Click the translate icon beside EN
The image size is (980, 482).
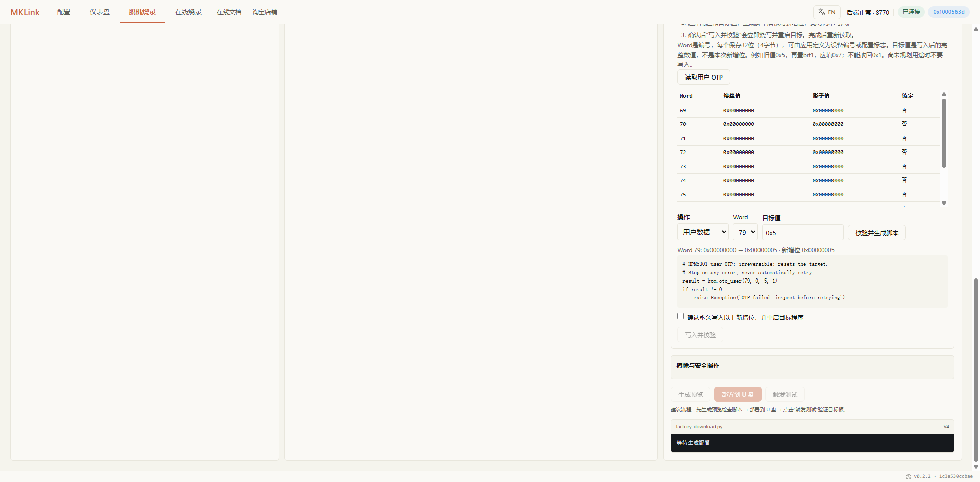822,12
